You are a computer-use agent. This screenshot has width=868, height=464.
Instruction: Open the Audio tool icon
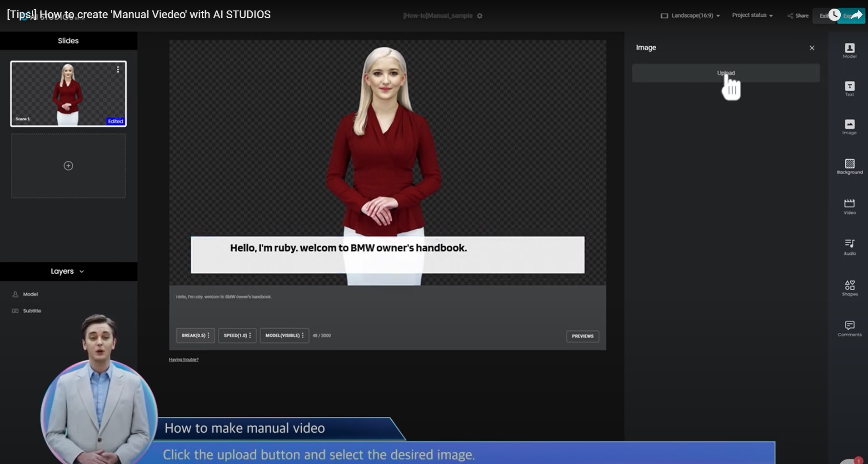coord(849,246)
